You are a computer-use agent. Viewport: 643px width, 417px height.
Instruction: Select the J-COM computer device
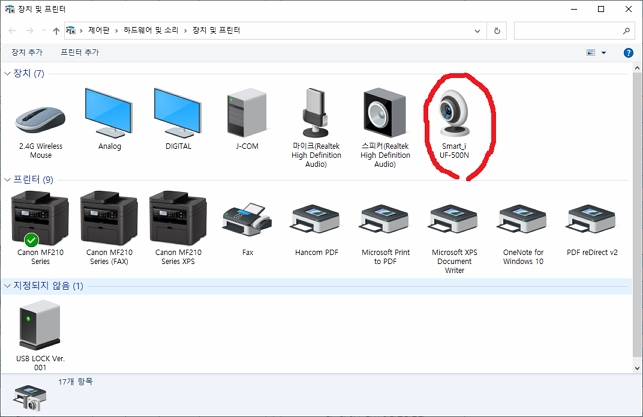tap(247, 120)
